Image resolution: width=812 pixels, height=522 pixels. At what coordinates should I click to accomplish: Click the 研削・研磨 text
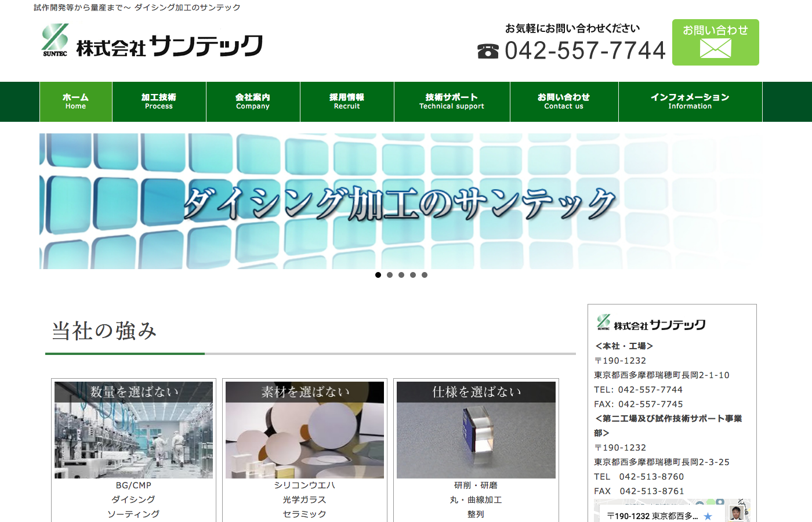pos(476,485)
